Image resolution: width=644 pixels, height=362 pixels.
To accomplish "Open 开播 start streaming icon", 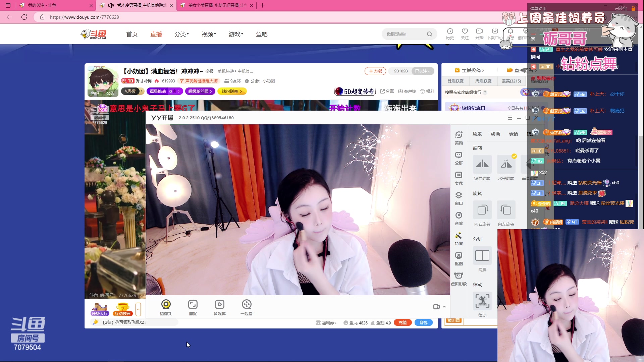I will coord(479,34).
